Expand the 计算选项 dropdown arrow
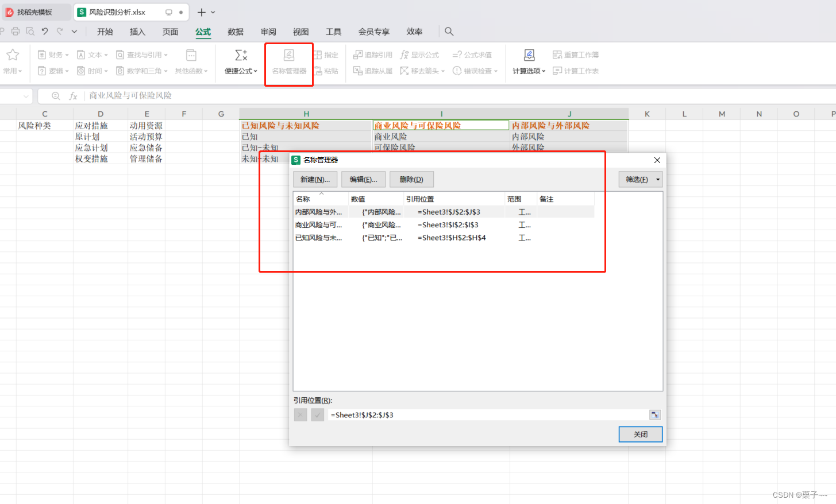Image resolution: width=836 pixels, height=504 pixels. pos(544,71)
